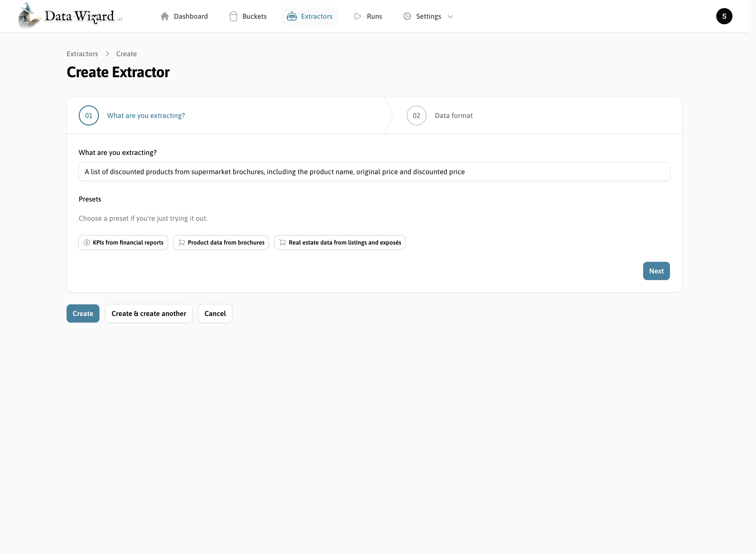
Task: Cancel the extractor creation
Action: pyautogui.click(x=215, y=313)
